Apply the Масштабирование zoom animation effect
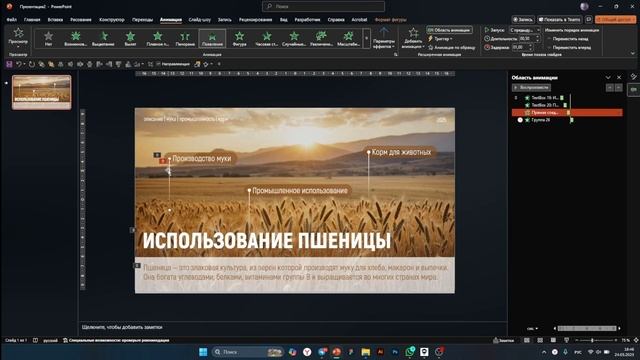Viewport: 640px width, 360px height. [349, 38]
